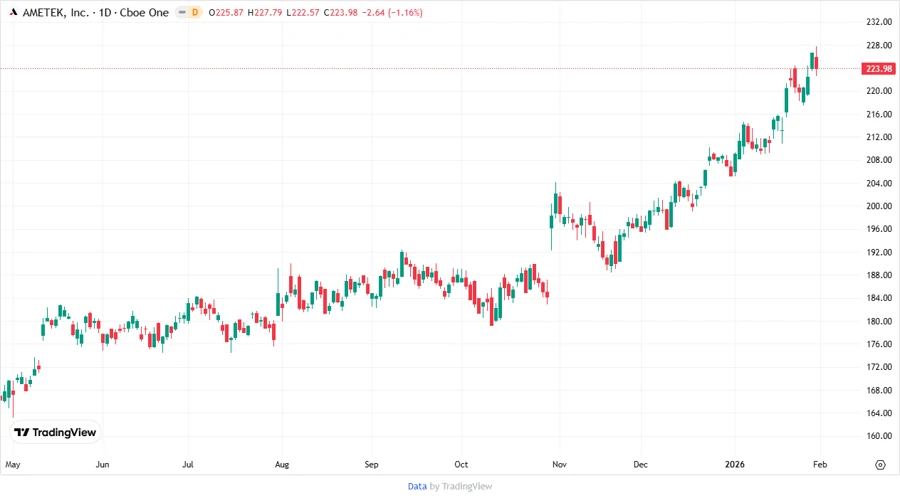
Task: Click the 164.00 price axis label
Action: point(879,413)
